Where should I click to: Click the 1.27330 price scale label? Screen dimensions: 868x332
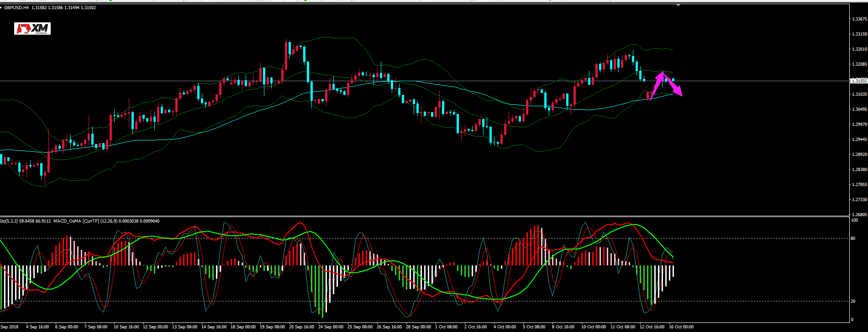[860, 200]
